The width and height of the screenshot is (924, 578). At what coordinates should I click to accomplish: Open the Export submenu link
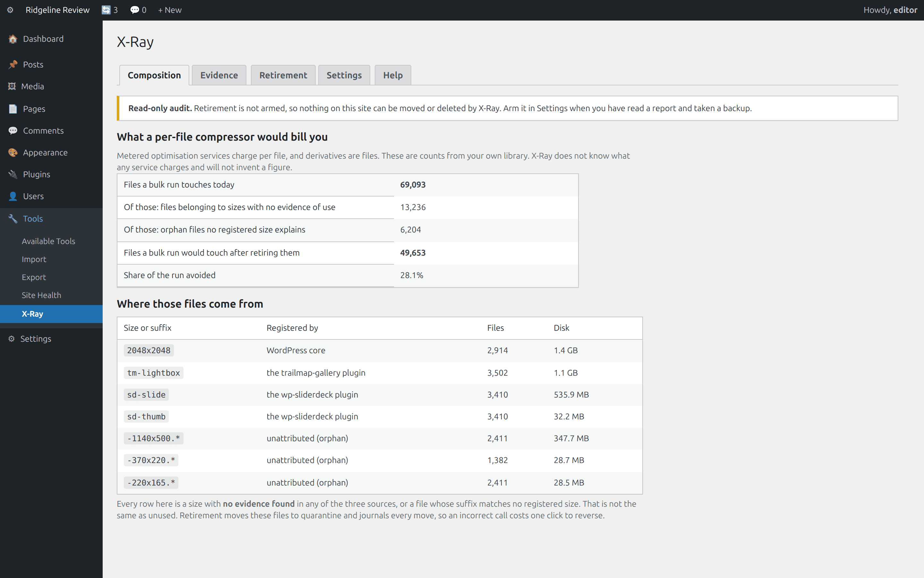tap(34, 277)
